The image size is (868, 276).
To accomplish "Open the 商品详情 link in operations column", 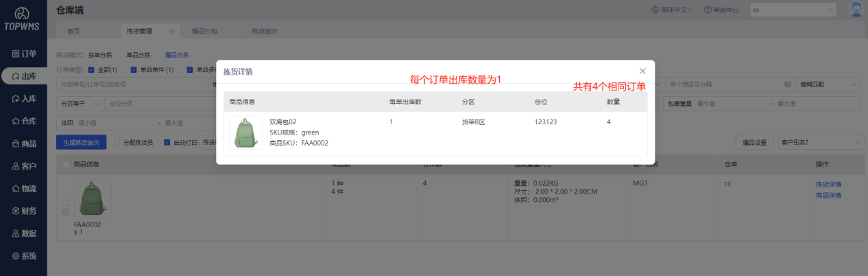I will [x=828, y=196].
